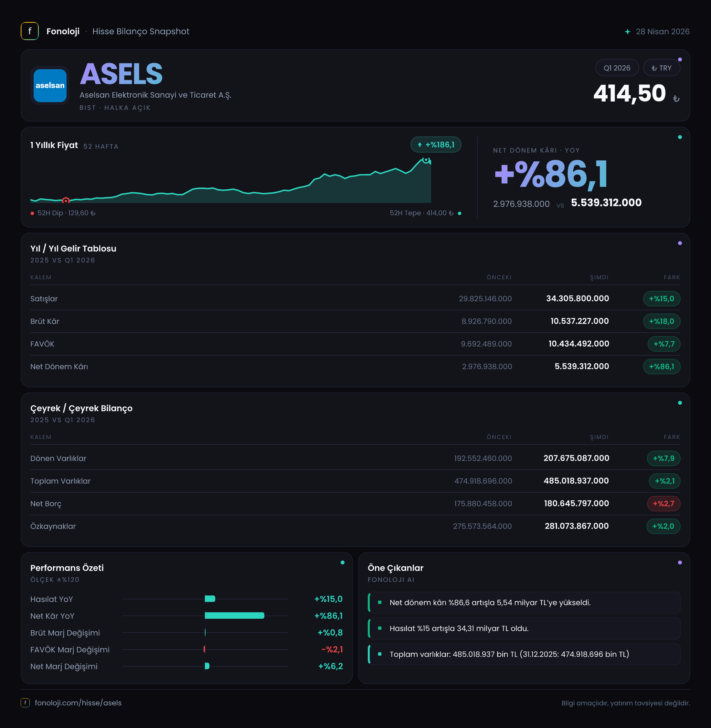The width and height of the screenshot is (711, 728).
Task: Click the +%7,9 badge for Dönen Varlıklar
Action: point(663,458)
